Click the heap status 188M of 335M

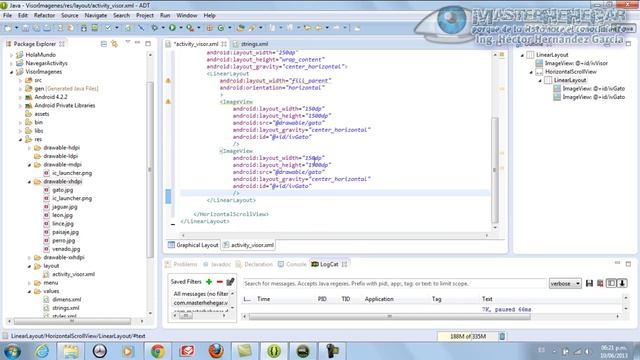coord(468,336)
